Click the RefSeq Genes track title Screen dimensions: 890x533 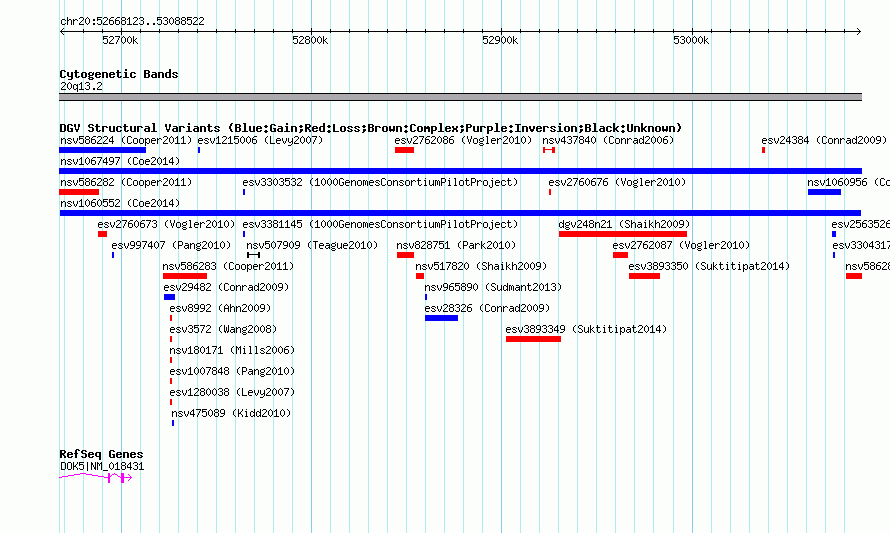101,454
